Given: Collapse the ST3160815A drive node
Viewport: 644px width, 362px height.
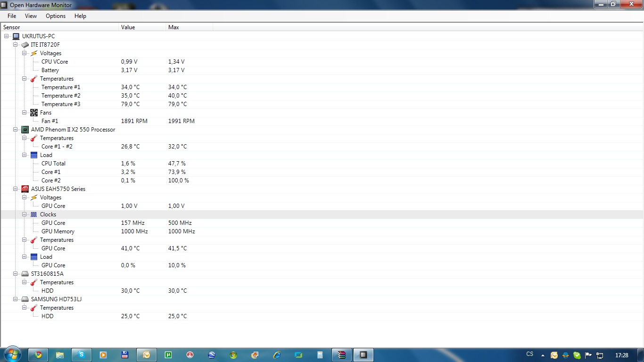Looking at the screenshot, I should (16, 274).
